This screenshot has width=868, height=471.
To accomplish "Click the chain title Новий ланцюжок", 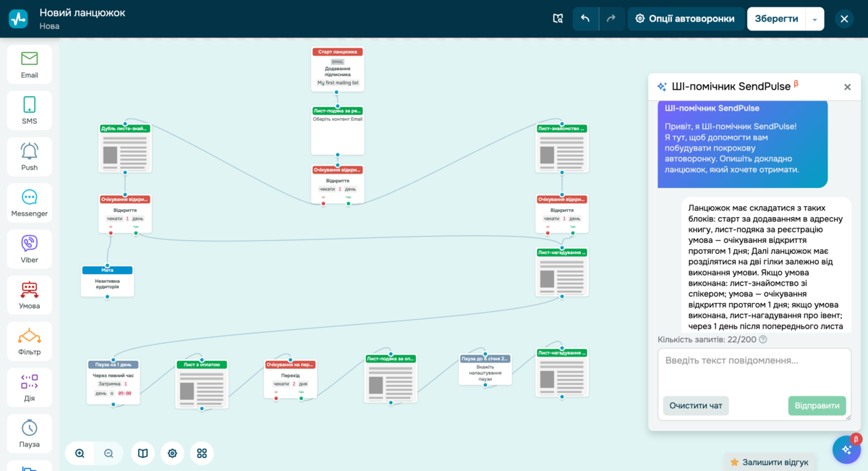I will [x=82, y=12].
